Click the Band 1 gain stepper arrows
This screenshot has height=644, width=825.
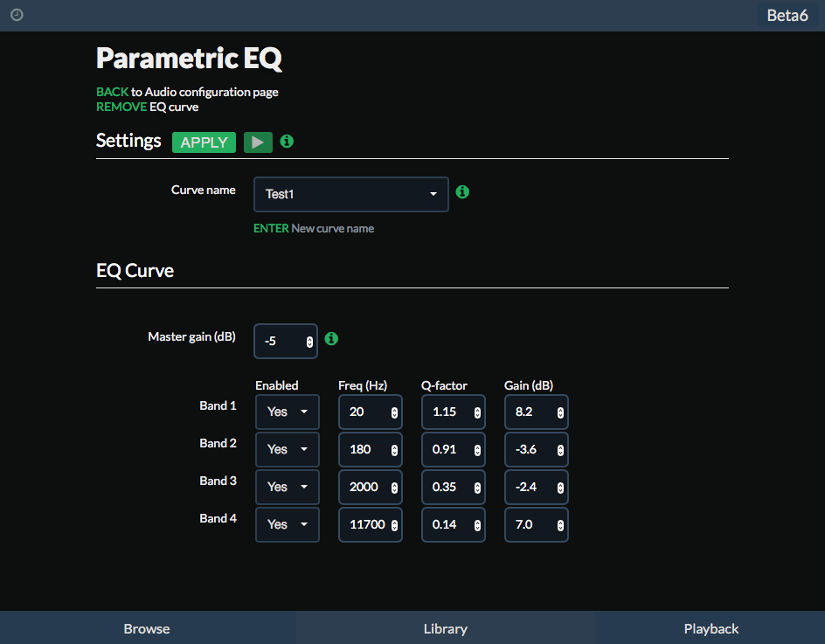pos(560,413)
